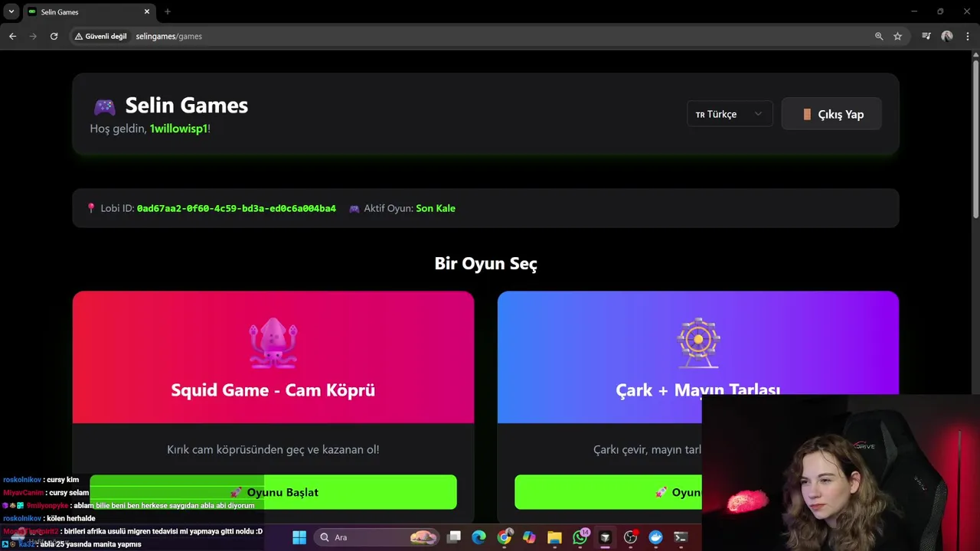Go back using the browser back arrow

pyautogui.click(x=12, y=36)
